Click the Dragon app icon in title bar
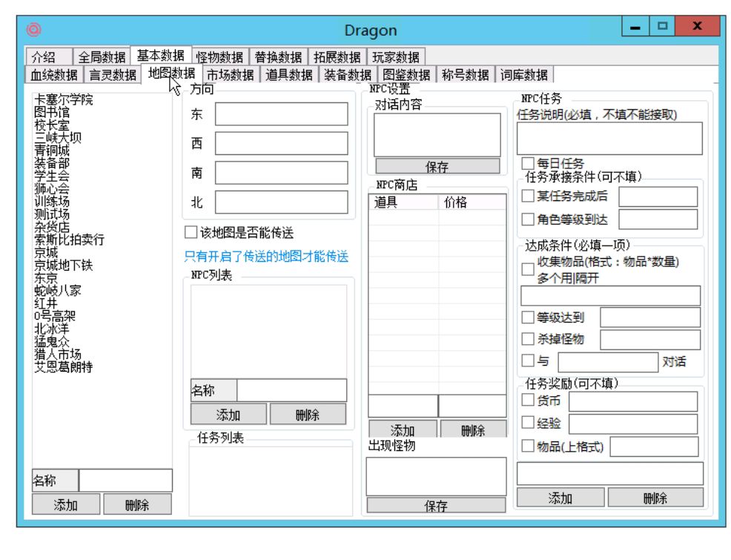 tap(33, 30)
